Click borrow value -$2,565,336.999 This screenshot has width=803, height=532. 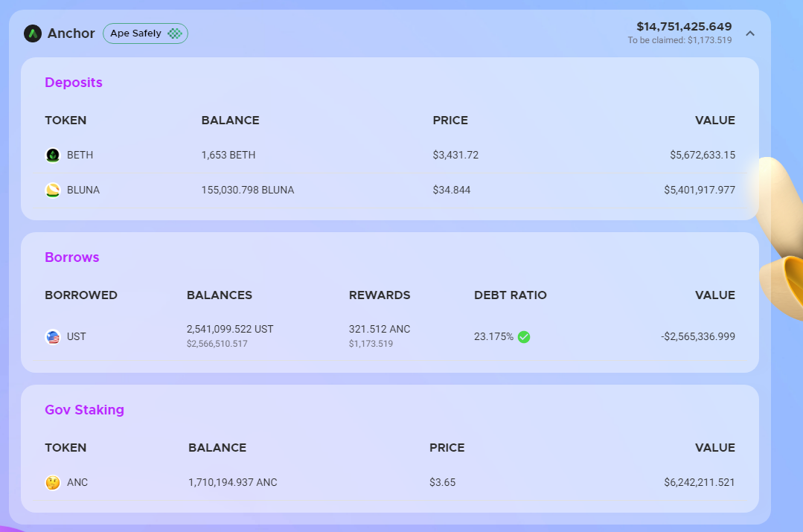click(698, 337)
